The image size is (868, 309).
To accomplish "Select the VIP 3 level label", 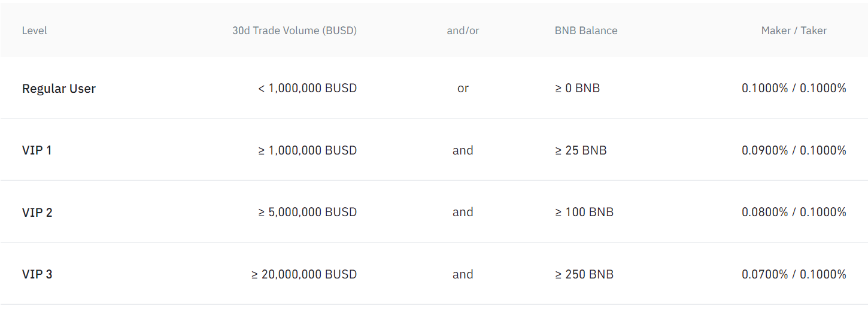I will coord(37,274).
